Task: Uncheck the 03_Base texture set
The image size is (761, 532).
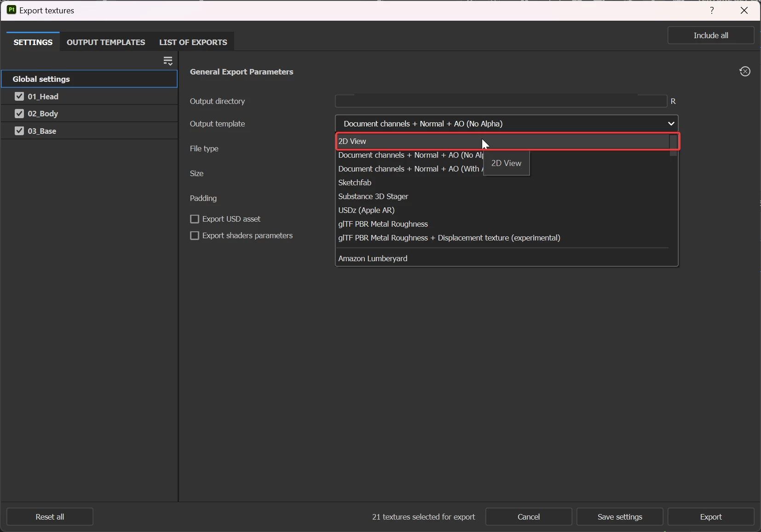Action: (x=19, y=131)
